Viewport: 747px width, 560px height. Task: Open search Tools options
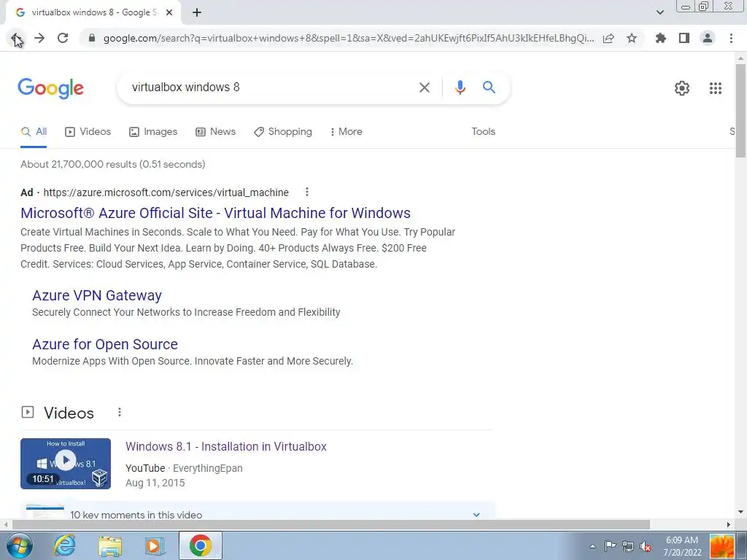pos(483,132)
